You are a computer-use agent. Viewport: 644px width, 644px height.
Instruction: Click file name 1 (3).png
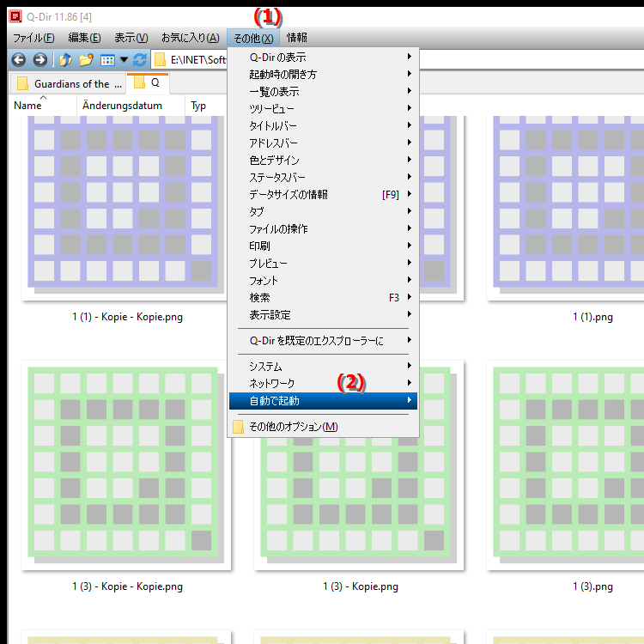(592, 586)
